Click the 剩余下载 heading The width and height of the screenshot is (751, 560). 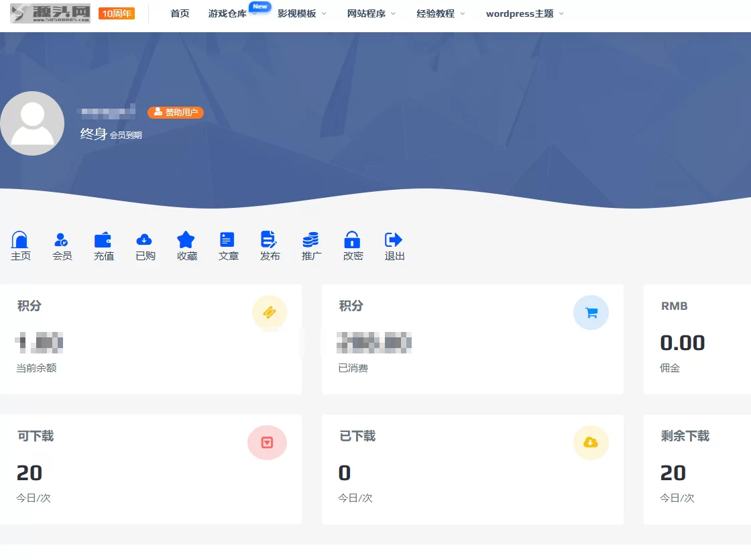[685, 436]
